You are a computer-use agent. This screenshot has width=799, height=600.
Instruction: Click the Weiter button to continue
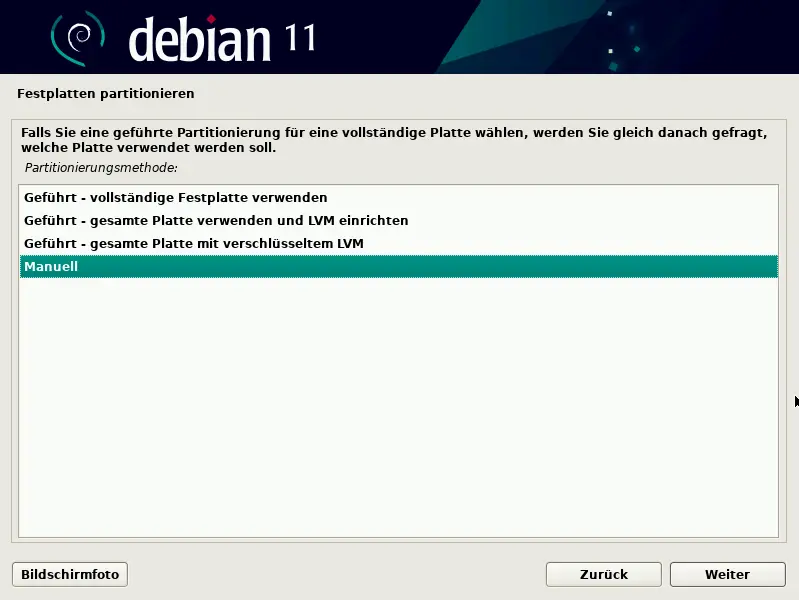pyautogui.click(x=727, y=575)
